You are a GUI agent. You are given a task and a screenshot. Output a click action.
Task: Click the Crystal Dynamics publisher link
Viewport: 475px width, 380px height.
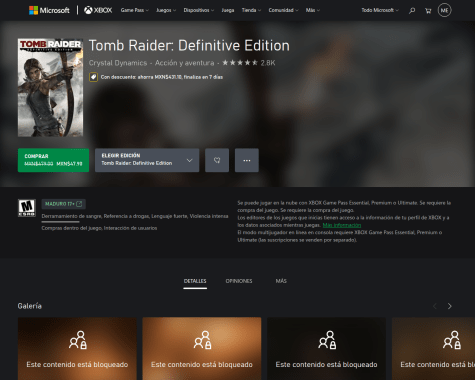coord(118,63)
